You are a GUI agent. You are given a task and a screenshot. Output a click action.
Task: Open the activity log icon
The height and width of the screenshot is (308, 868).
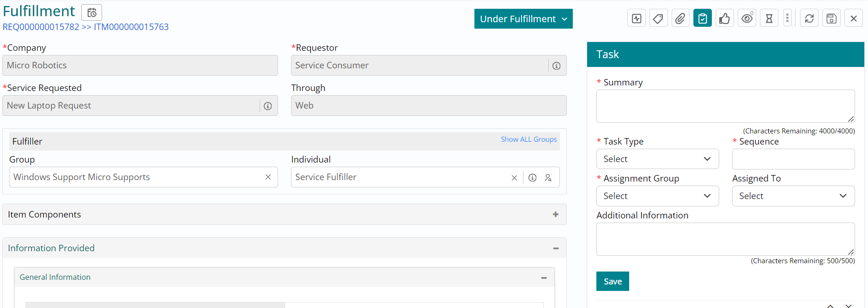pyautogui.click(x=637, y=18)
